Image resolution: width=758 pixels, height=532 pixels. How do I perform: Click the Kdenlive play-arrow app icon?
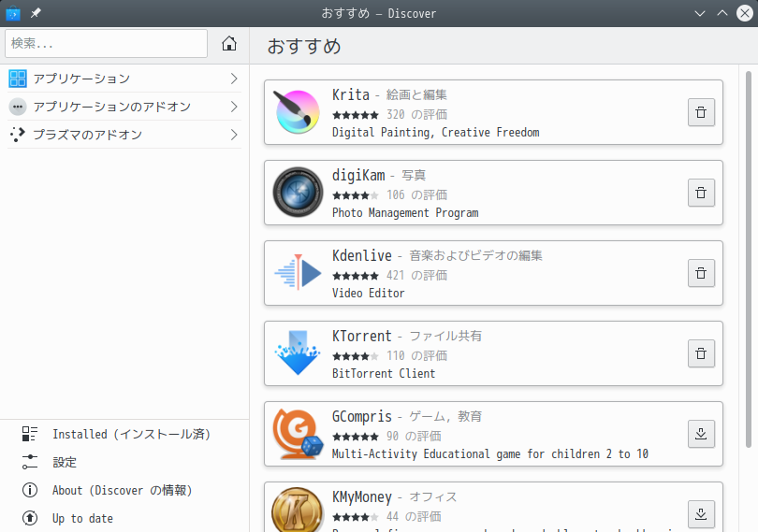[298, 272]
